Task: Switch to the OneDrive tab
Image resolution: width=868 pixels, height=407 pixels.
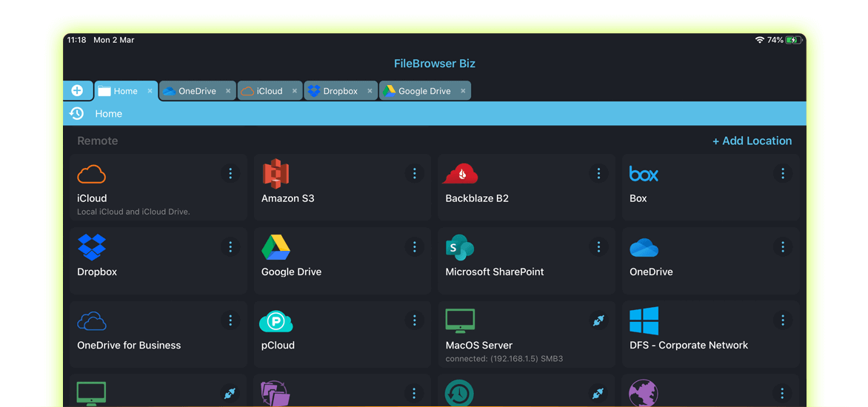Action: (197, 91)
